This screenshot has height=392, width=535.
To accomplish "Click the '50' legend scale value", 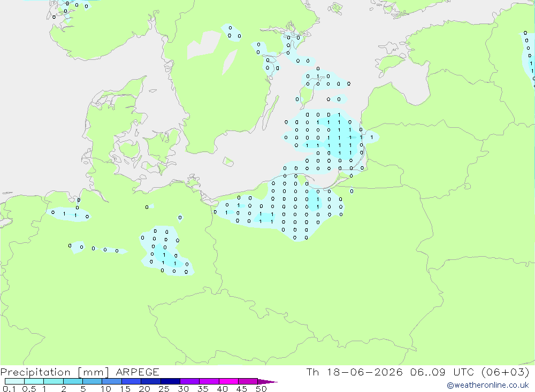I will tap(261, 389).
